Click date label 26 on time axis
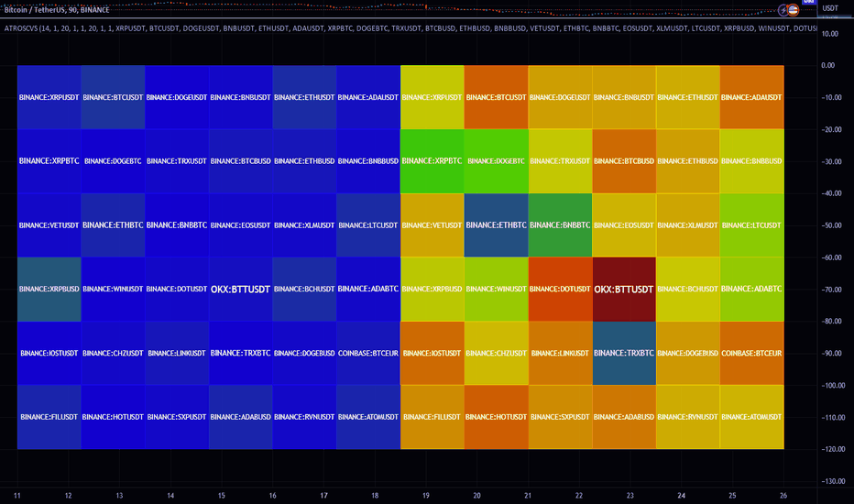The height and width of the screenshot is (504, 854). pos(783,495)
